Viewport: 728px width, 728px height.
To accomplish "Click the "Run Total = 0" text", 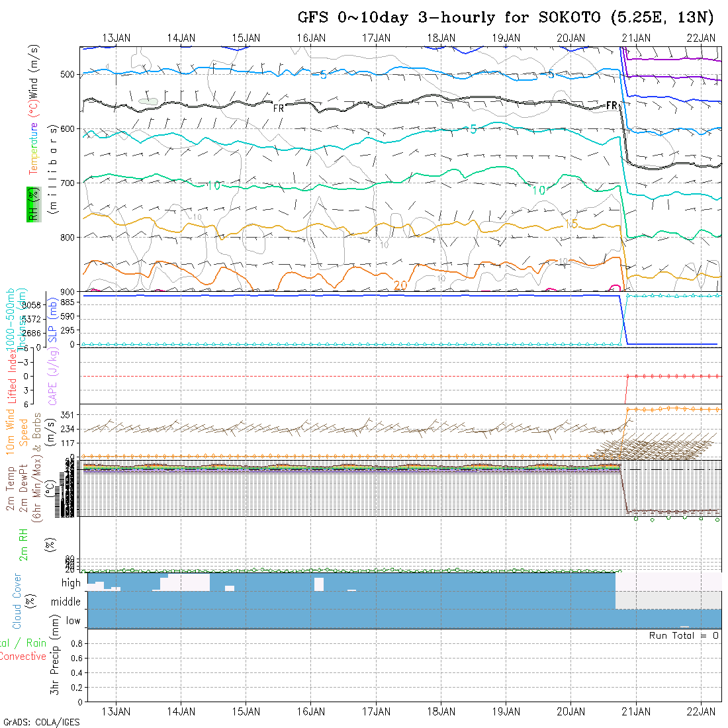I will tap(684, 635).
